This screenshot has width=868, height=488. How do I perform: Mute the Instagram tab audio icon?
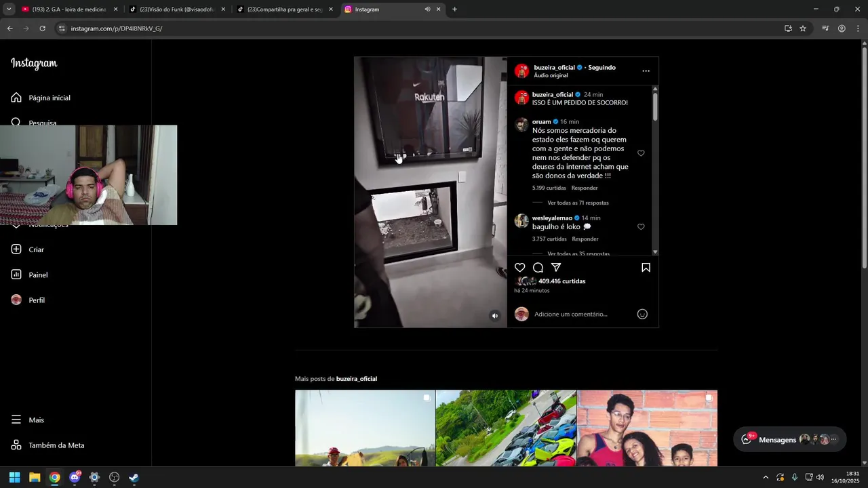pyautogui.click(x=427, y=9)
